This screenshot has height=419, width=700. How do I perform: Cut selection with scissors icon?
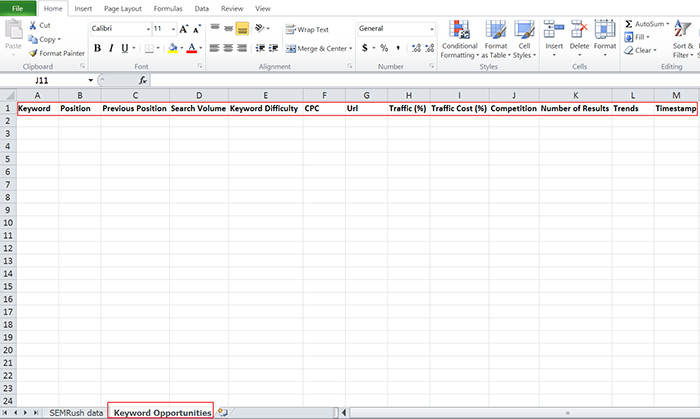click(x=33, y=25)
